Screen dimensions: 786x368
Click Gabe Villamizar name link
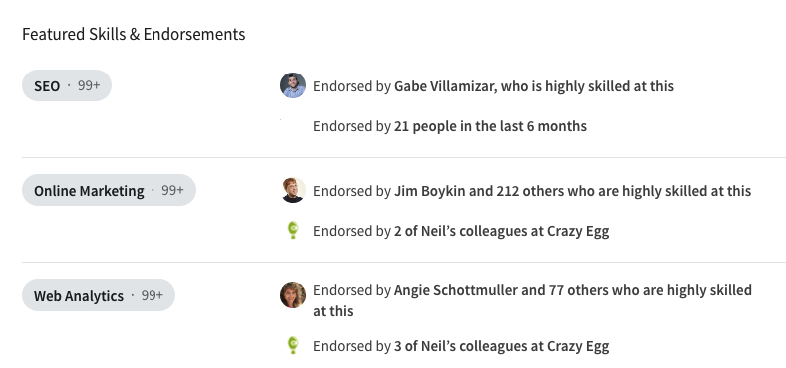[x=444, y=86]
